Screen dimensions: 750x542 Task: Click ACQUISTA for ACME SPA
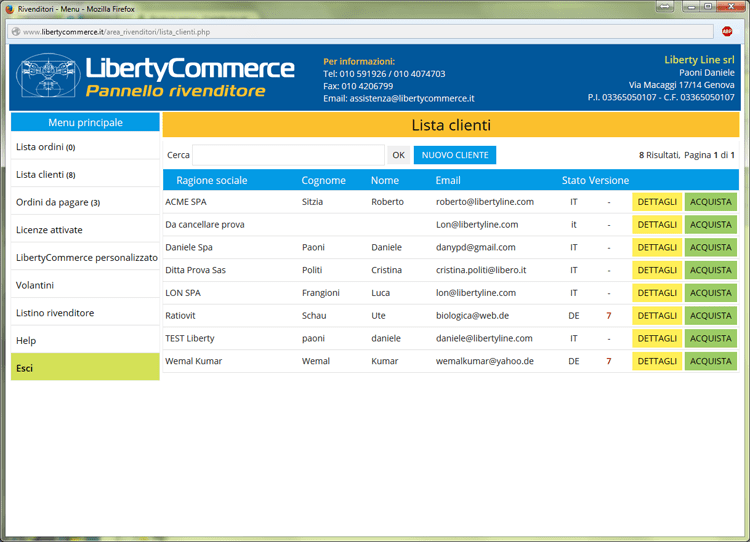pos(711,202)
